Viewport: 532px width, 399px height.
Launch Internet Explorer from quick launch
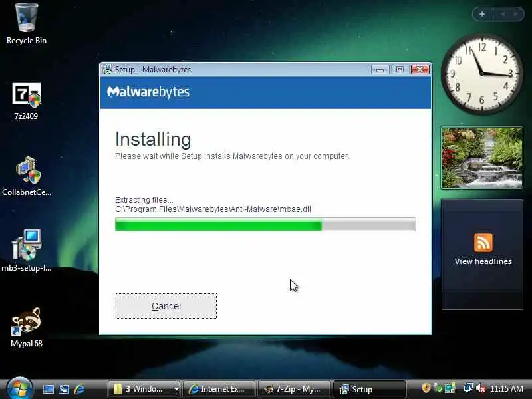(x=79, y=389)
